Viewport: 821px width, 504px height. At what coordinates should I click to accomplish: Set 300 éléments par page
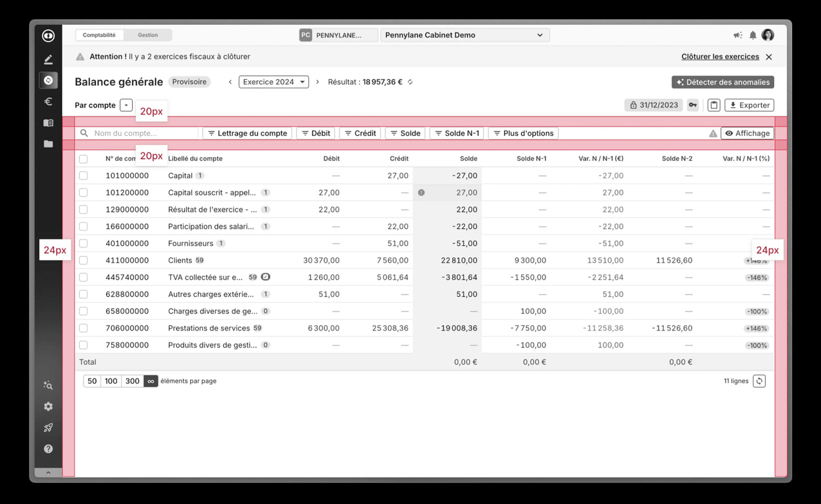pos(133,381)
